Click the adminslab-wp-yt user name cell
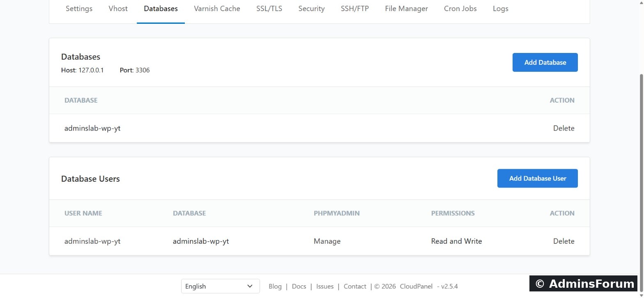Image resolution: width=644 pixels, height=298 pixels. (x=92, y=241)
